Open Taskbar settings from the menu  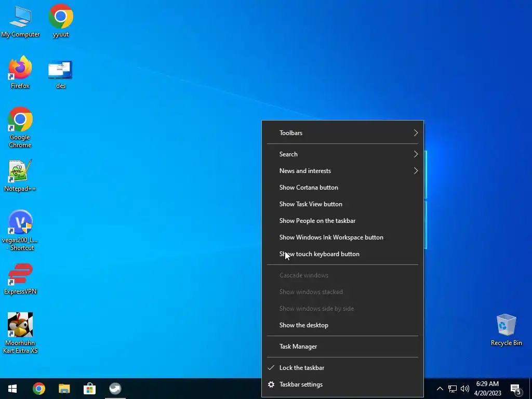343,384
